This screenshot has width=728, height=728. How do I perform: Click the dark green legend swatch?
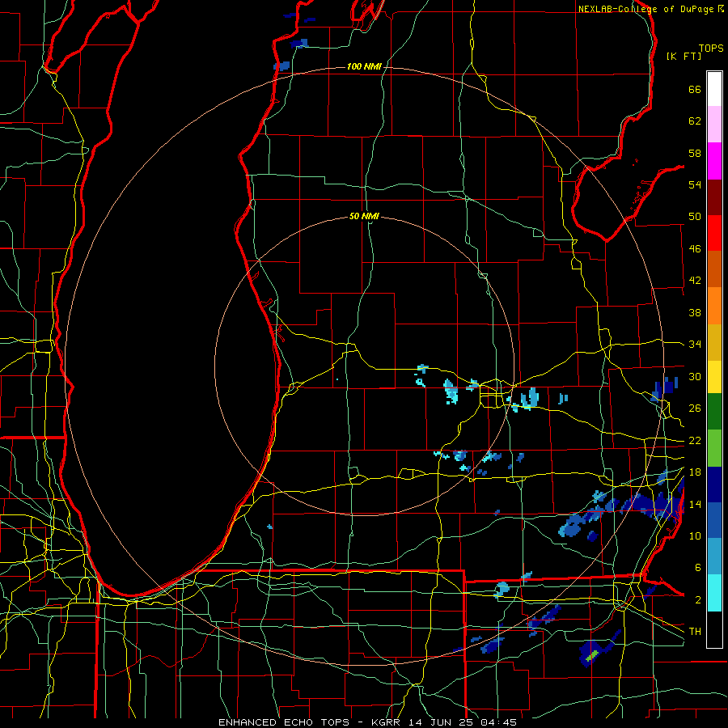(714, 411)
